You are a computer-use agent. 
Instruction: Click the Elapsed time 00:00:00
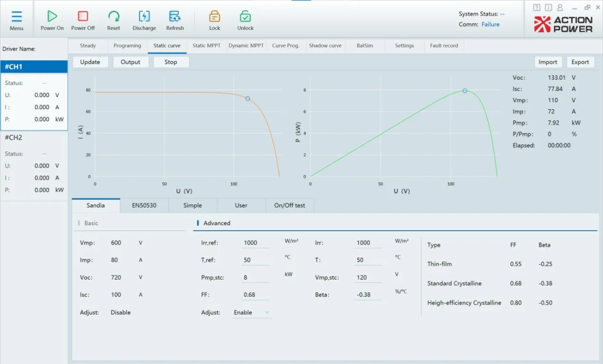pyautogui.click(x=559, y=146)
